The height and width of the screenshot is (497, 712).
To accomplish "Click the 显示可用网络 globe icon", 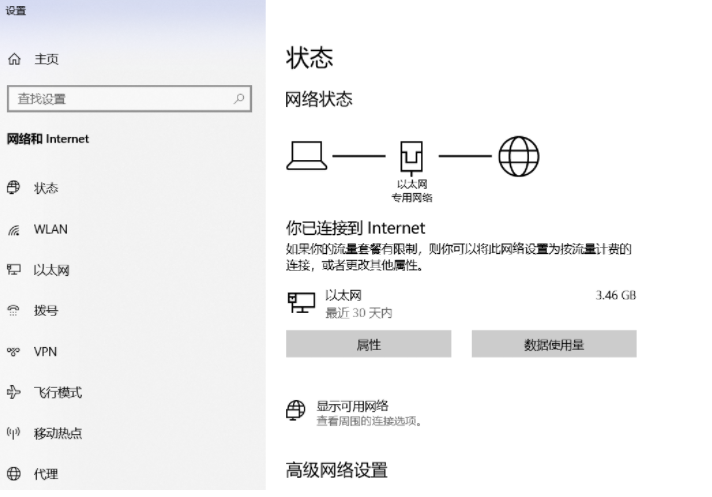I will pyautogui.click(x=296, y=410).
